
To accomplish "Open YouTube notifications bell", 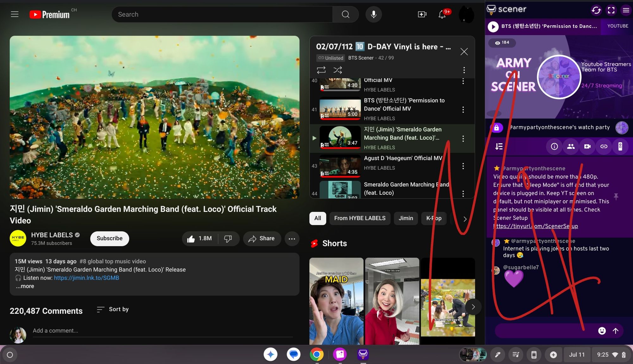I will [442, 14].
